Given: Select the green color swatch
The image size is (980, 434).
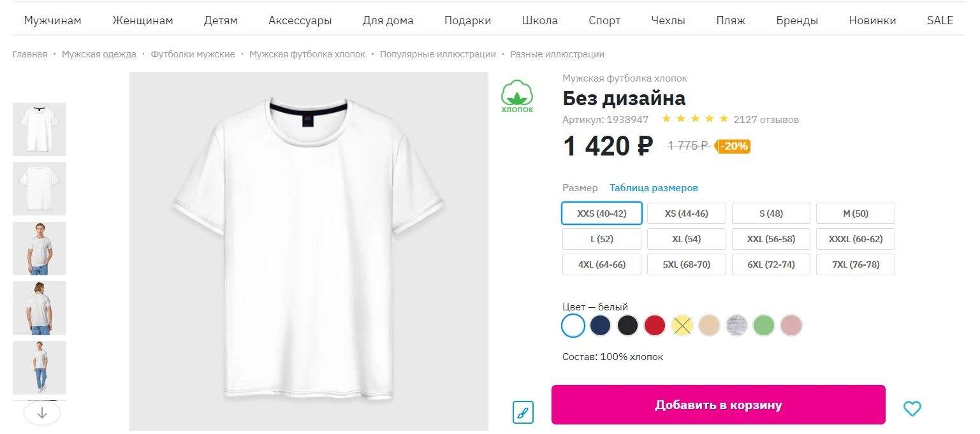Looking at the screenshot, I should pos(764,326).
